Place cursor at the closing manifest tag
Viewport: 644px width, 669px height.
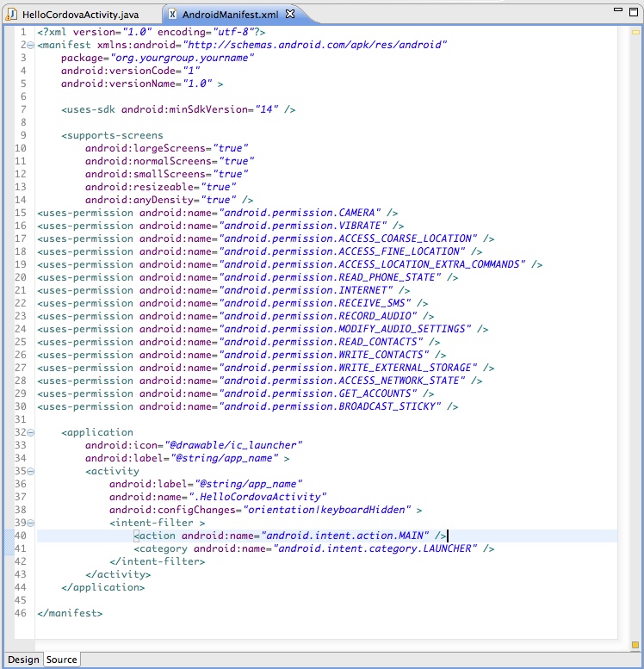click(70, 613)
